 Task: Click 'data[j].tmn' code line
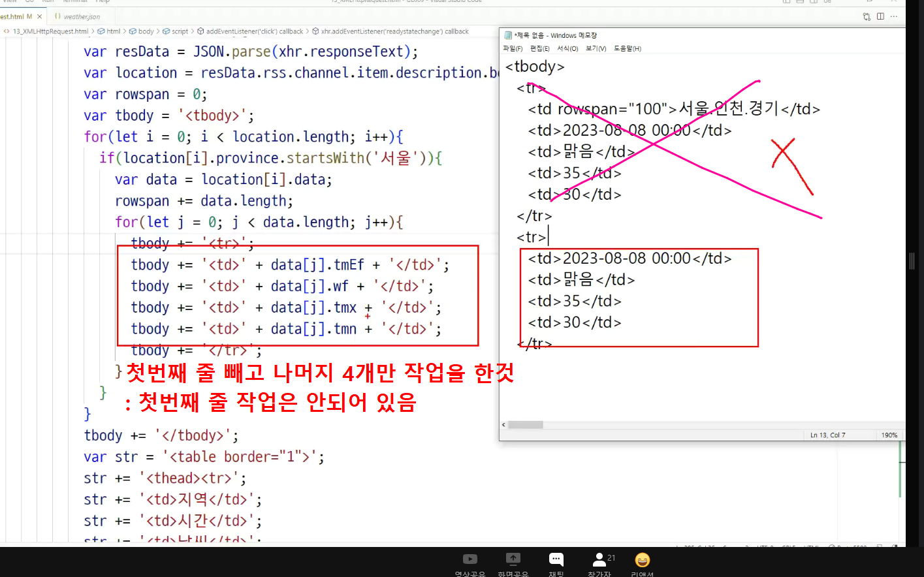coord(286,329)
